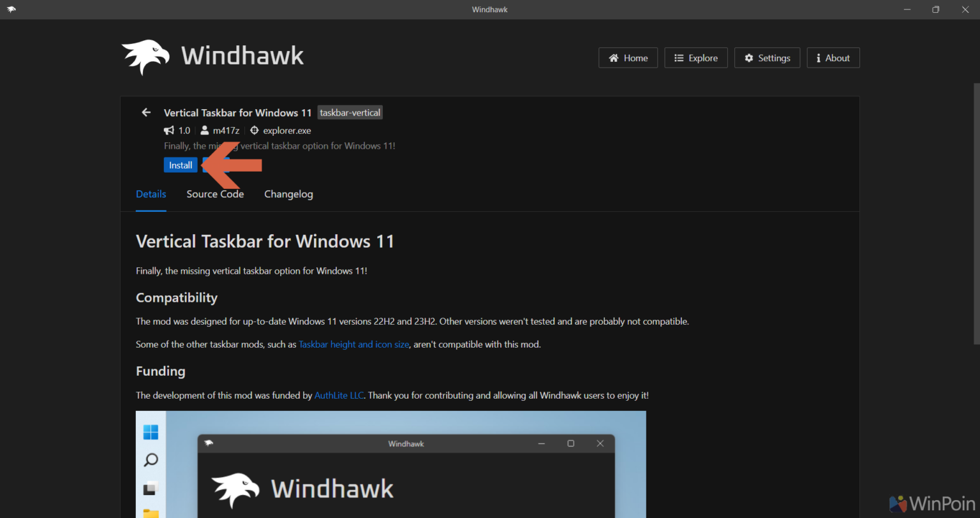Click the back arrow to return
Image resolution: width=980 pixels, height=518 pixels.
[145, 112]
